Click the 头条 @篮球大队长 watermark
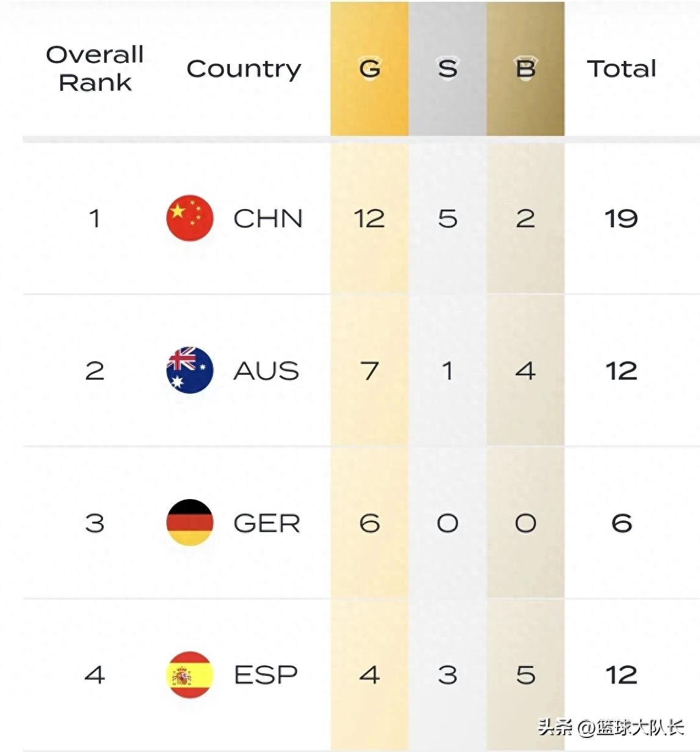Screen dimensions: 700x752 point(611,727)
